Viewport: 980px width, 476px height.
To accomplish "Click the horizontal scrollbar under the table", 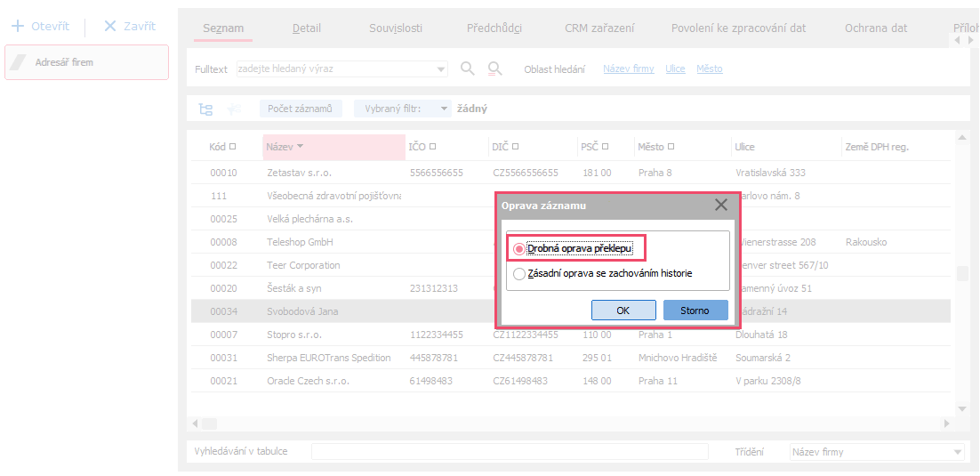I will (569, 424).
